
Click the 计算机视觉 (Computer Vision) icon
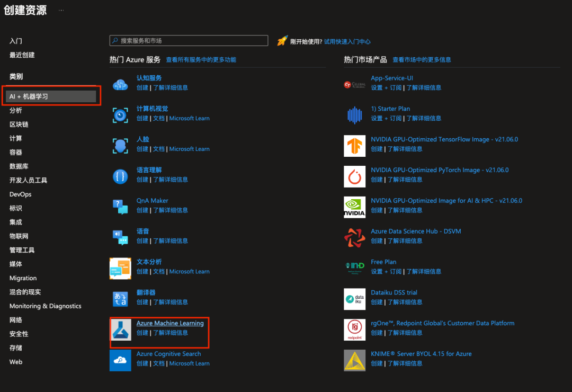(x=120, y=115)
